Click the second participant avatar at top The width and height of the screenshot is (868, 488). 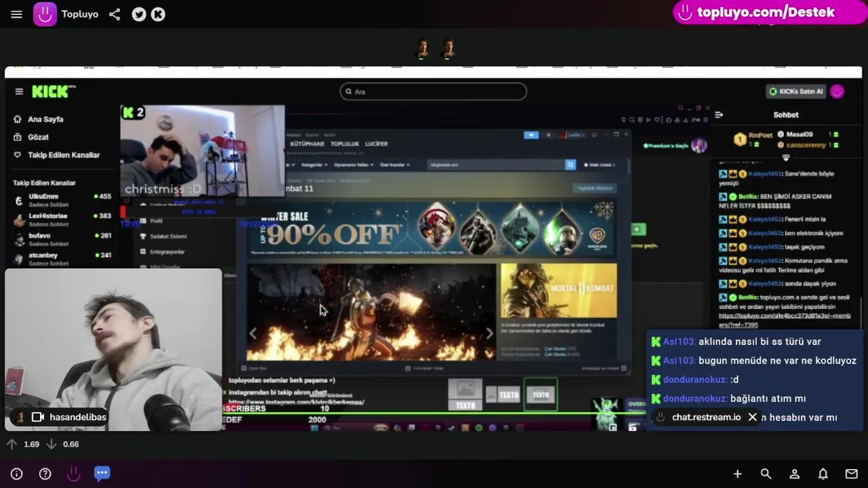click(448, 48)
